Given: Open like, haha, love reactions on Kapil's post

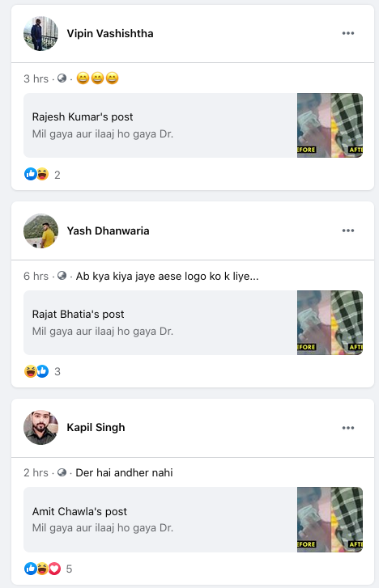Looking at the screenshot, I should point(42,569).
